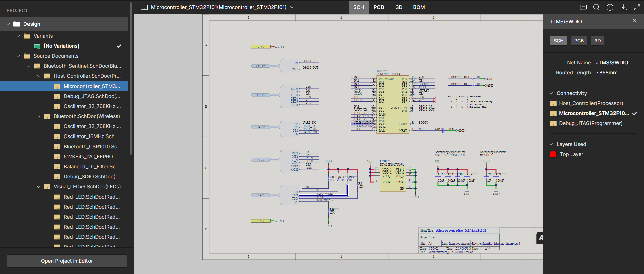Open Microcontroller_STM32F10 connectivity entry
The image size is (644, 274).
pos(594,113)
